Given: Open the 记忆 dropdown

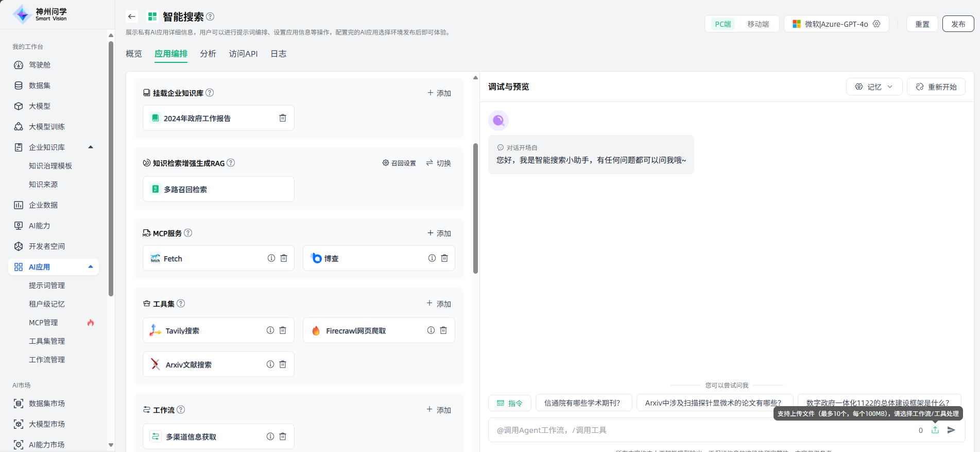Looking at the screenshot, I should pyautogui.click(x=874, y=87).
